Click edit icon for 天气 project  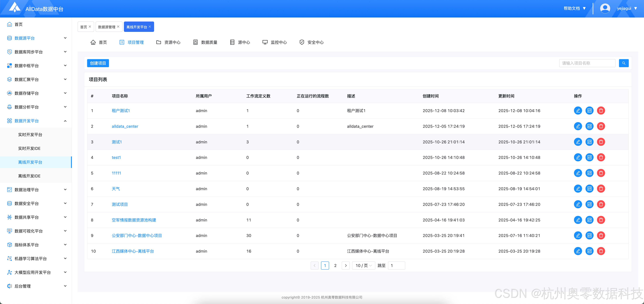tap(578, 189)
